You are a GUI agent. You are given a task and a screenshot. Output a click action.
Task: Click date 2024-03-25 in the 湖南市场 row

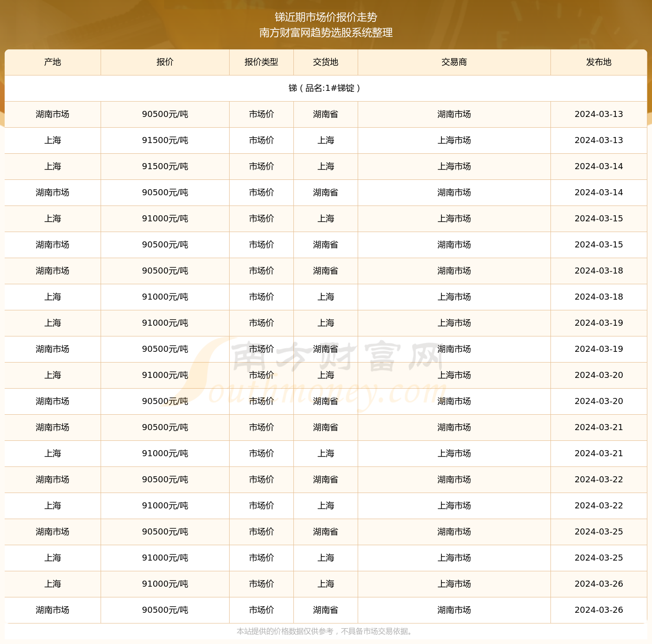click(598, 532)
